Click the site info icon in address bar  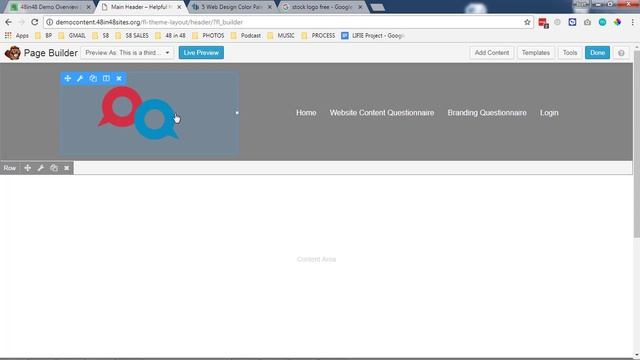pyautogui.click(x=49, y=22)
